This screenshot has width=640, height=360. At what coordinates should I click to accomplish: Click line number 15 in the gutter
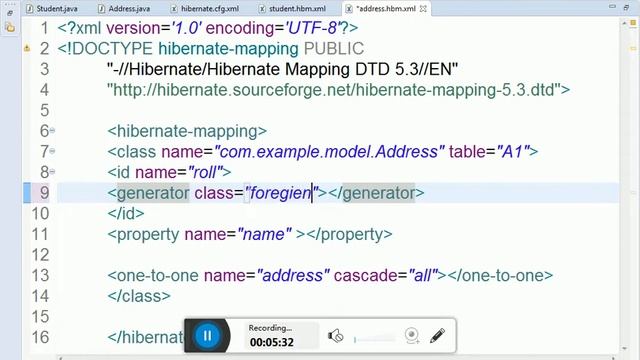pos(40,317)
